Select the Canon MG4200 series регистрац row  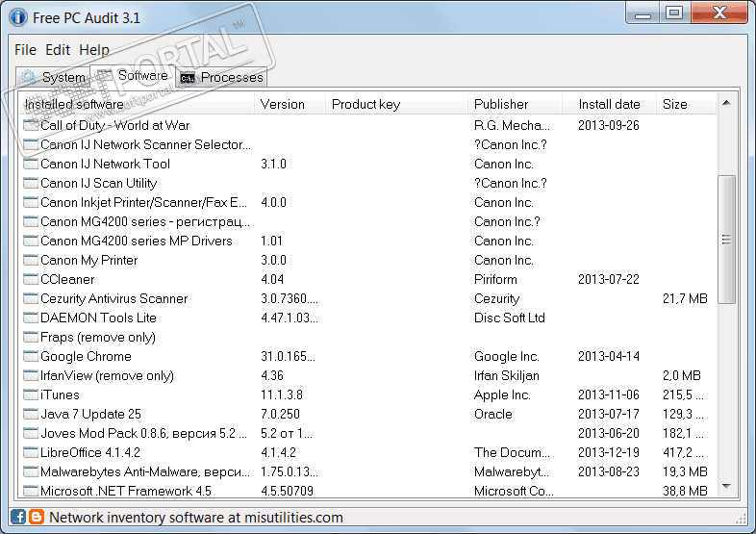click(x=368, y=221)
